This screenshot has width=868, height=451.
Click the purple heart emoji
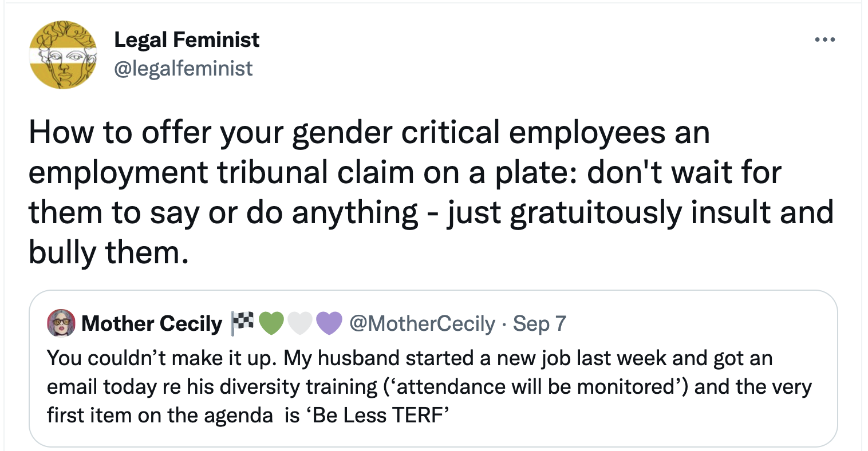328,323
